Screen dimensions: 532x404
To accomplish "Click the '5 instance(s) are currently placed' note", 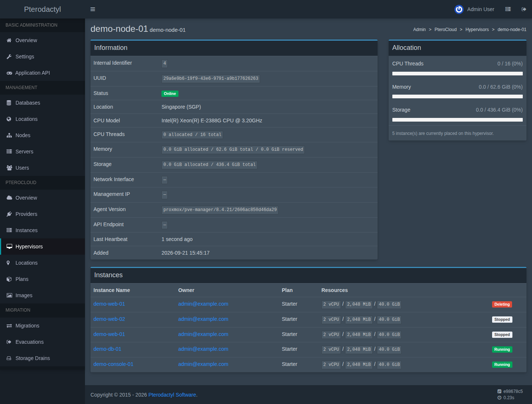I will (x=443, y=133).
